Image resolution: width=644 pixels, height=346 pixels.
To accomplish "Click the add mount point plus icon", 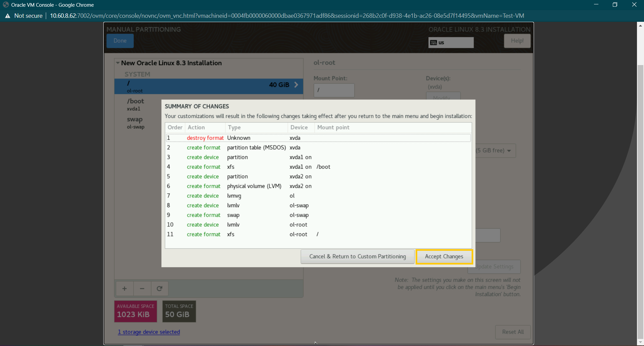I will (x=124, y=289).
